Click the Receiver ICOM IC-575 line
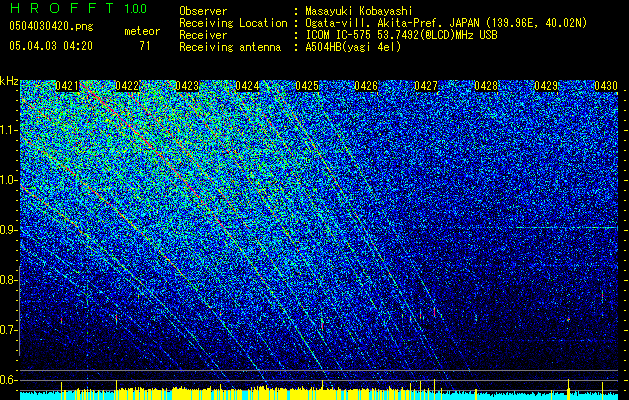 coord(401,35)
